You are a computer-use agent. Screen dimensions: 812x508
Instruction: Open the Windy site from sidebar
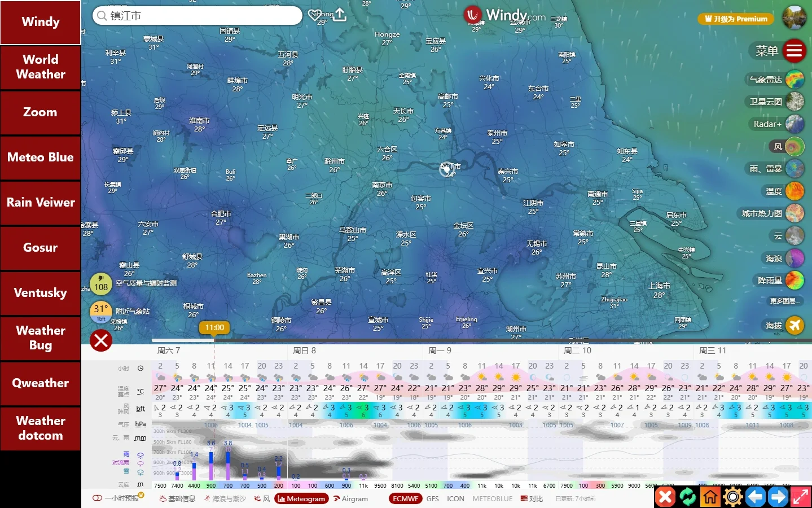coord(41,22)
